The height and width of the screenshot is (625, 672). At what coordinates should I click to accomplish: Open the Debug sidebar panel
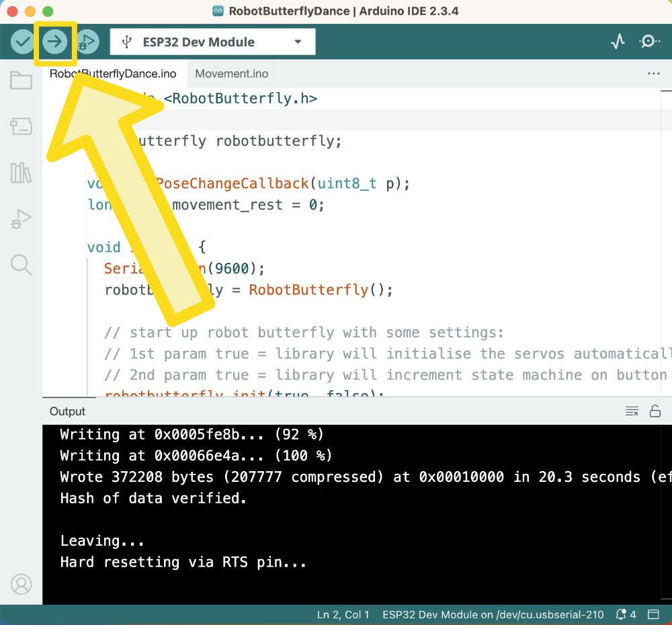[x=21, y=219]
